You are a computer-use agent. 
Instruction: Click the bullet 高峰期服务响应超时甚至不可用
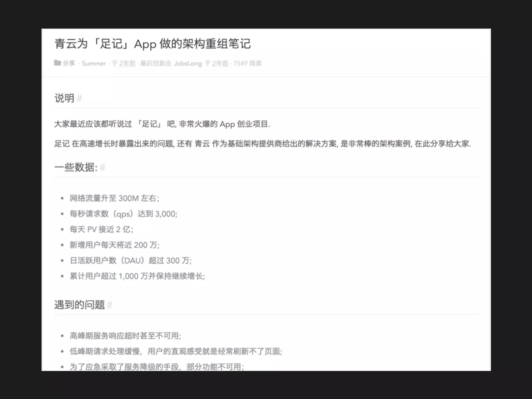tap(125, 336)
